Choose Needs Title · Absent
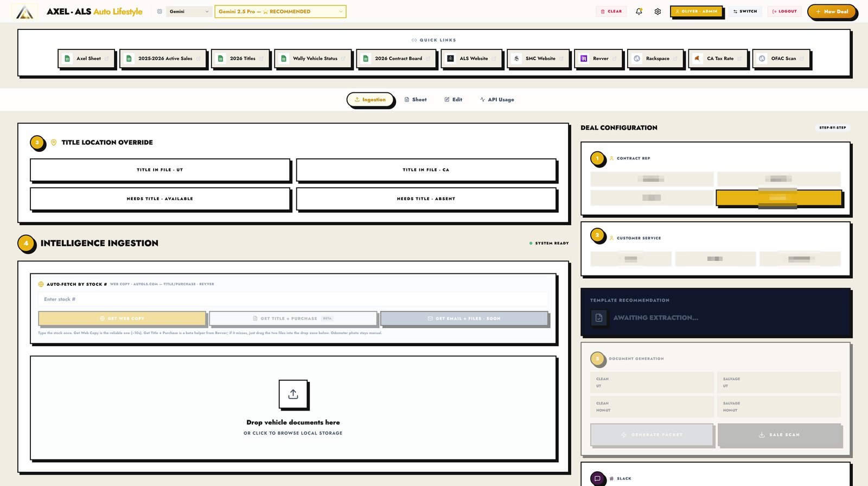Viewport: 868px width, 486px height. tap(426, 199)
